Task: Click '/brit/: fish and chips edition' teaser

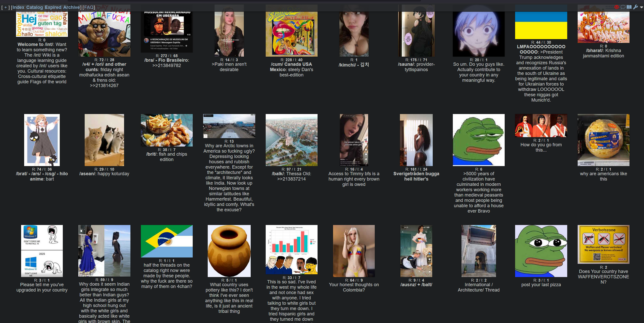Action: (167, 157)
